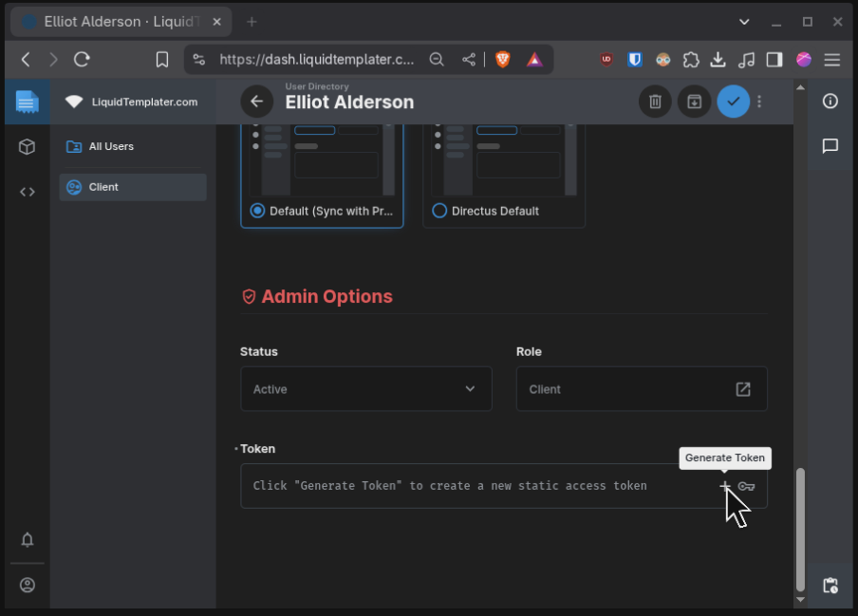
Task: Open the comments sidebar icon
Action: pos(830,146)
